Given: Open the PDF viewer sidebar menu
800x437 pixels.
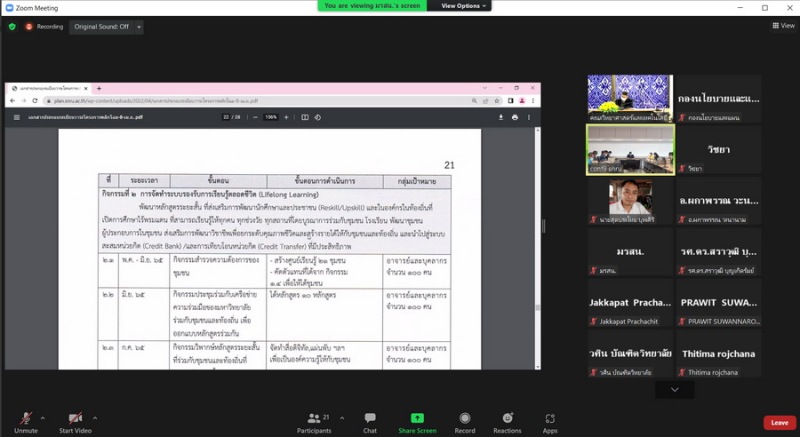Looking at the screenshot, I should click(16, 117).
